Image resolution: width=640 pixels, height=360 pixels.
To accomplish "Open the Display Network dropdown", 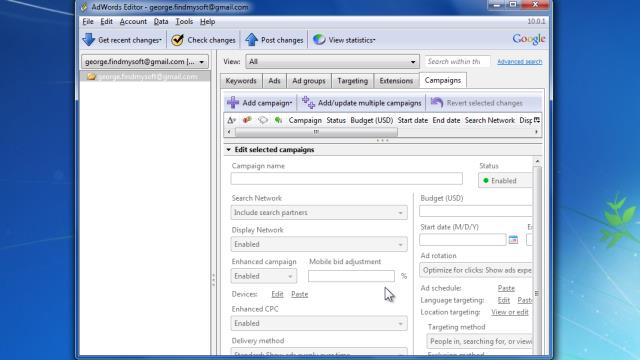I will (x=319, y=244).
